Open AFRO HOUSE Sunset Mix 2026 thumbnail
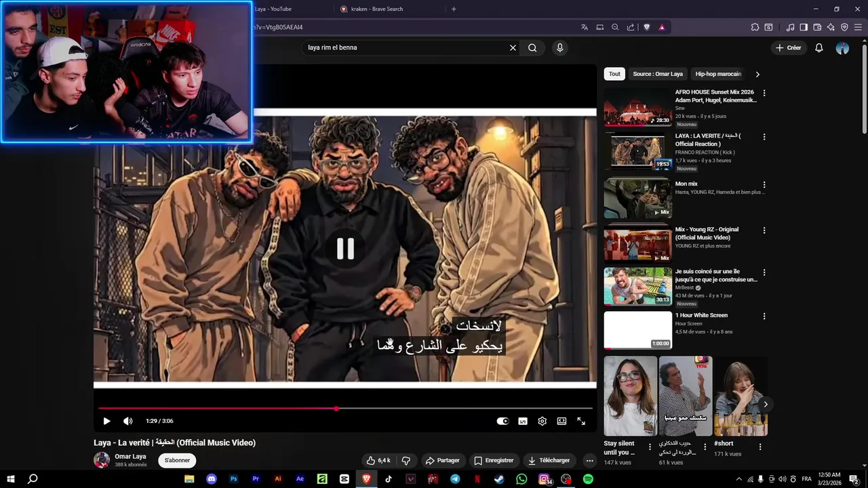 click(637, 107)
